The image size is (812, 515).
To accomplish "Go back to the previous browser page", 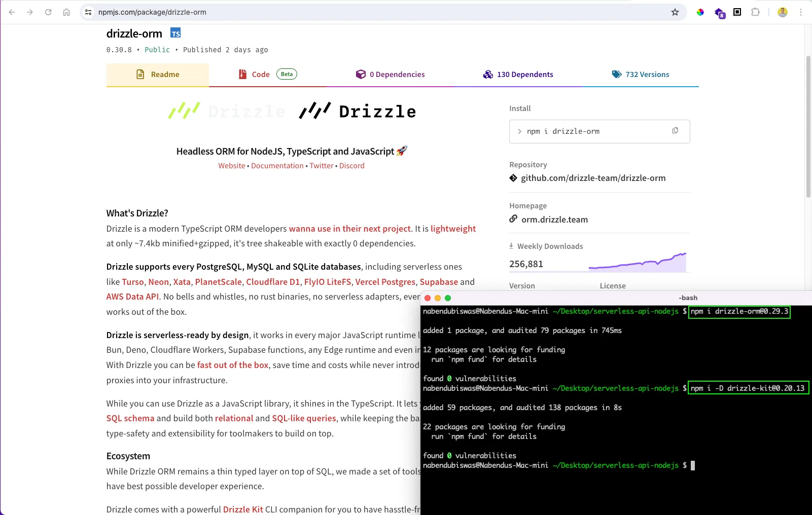I will point(12,12).
